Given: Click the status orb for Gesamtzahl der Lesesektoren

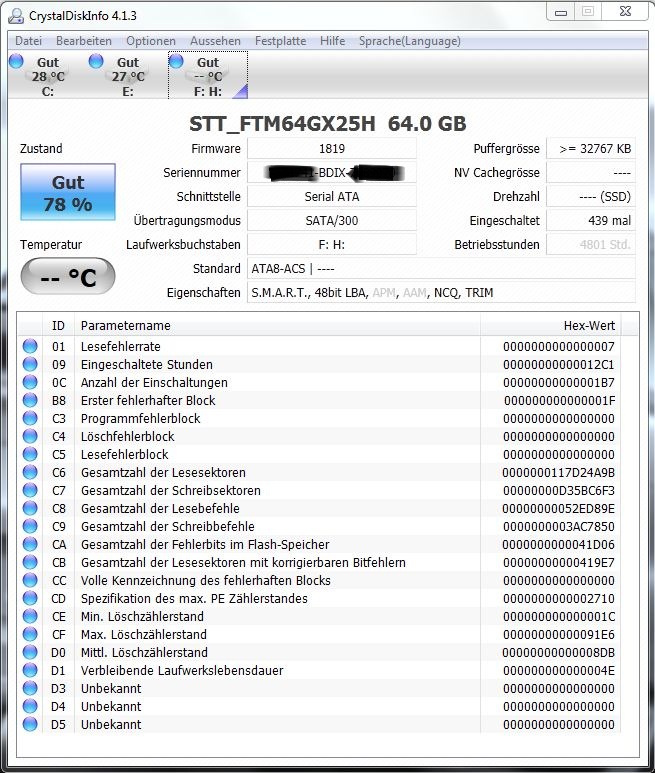Looking at the screenshot, I should (30, 472).
